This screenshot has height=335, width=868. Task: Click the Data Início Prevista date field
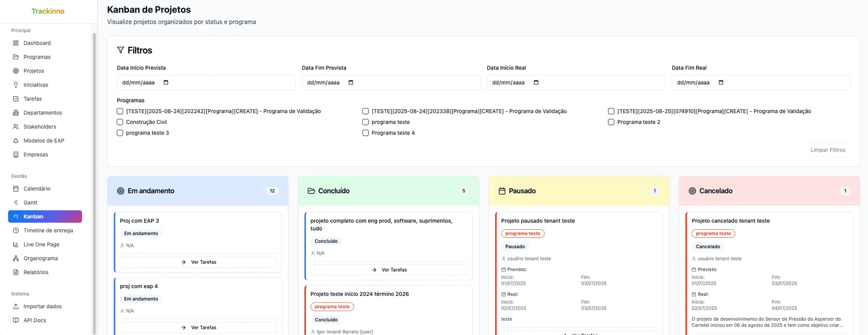click(206, 83)
